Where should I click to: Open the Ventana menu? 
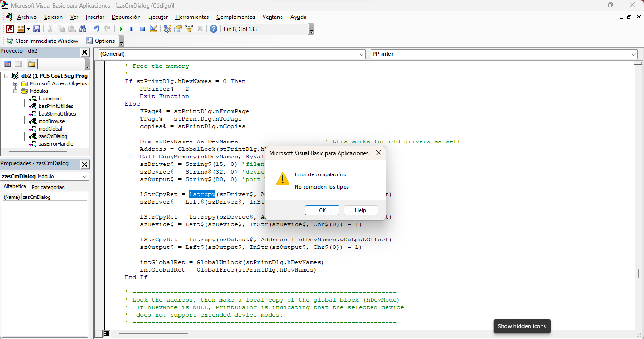pos(273,17)
